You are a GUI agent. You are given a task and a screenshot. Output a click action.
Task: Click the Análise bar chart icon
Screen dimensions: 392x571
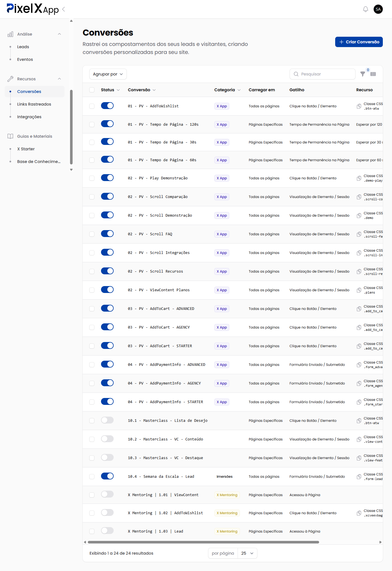tap(10, 34)
